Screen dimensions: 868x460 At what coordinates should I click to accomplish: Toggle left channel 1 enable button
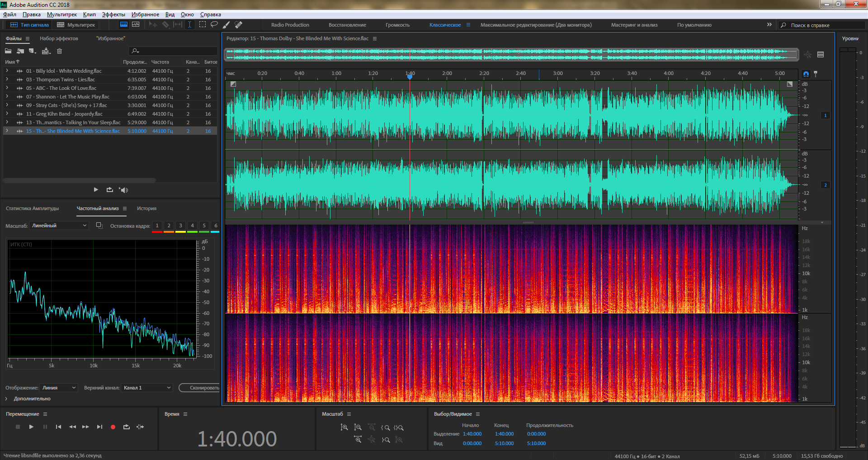click(825, 115)
